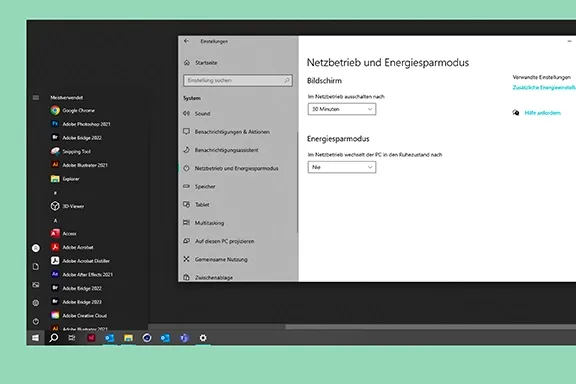The width and height of the screenshot is (576, 384).
Task: Open Google Chrome from most used list
Action: coord(73,110)
